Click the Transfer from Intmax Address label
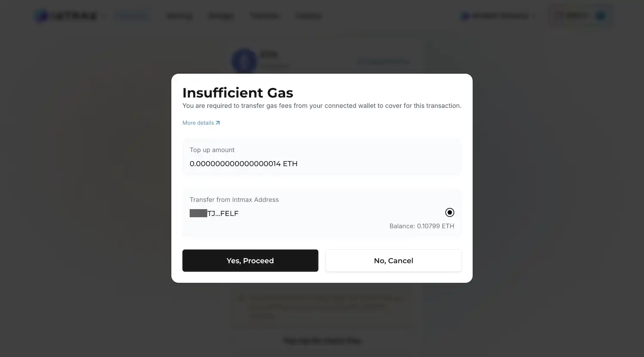 tap(234, 200)
